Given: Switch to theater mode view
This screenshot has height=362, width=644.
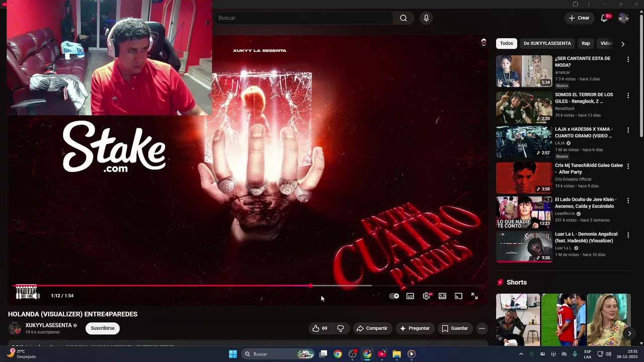Looking at the screenshot, I should [x=442, y=296].
